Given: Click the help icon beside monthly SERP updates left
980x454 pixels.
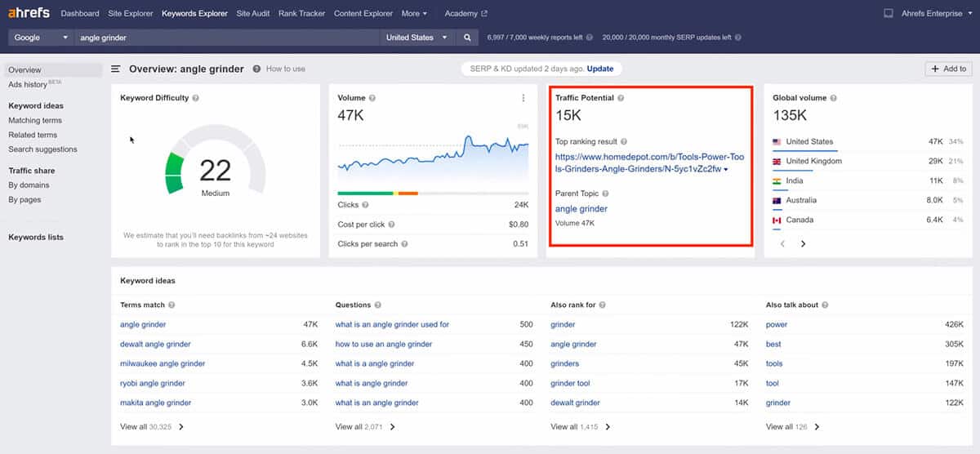Looking at the screenshot, I should tap(738, 38).
